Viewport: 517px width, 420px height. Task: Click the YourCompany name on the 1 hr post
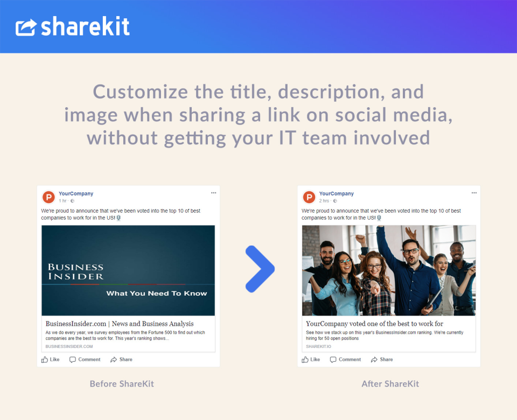pyautogui.click(x=76, y=194)
